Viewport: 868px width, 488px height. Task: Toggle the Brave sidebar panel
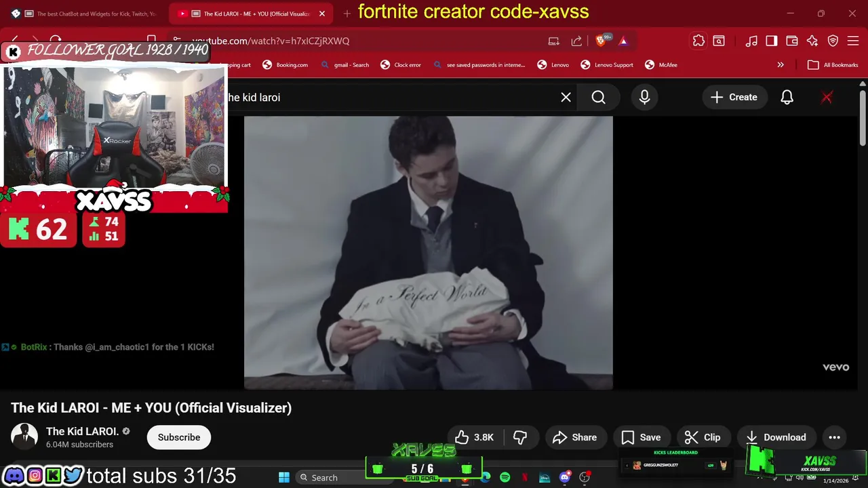[x=771, y=41]
